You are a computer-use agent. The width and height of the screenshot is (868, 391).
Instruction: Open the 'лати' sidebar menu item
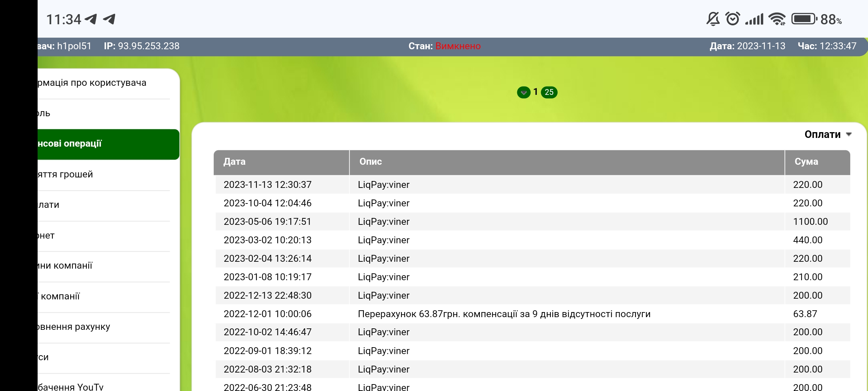click(x=104, y=205)
